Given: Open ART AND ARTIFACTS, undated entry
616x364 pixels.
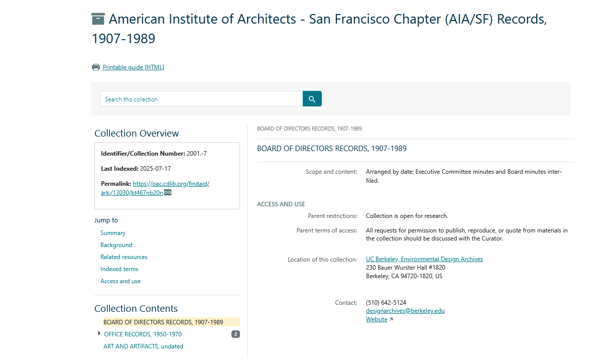Looking at the screenshot, I should [143, 346].
